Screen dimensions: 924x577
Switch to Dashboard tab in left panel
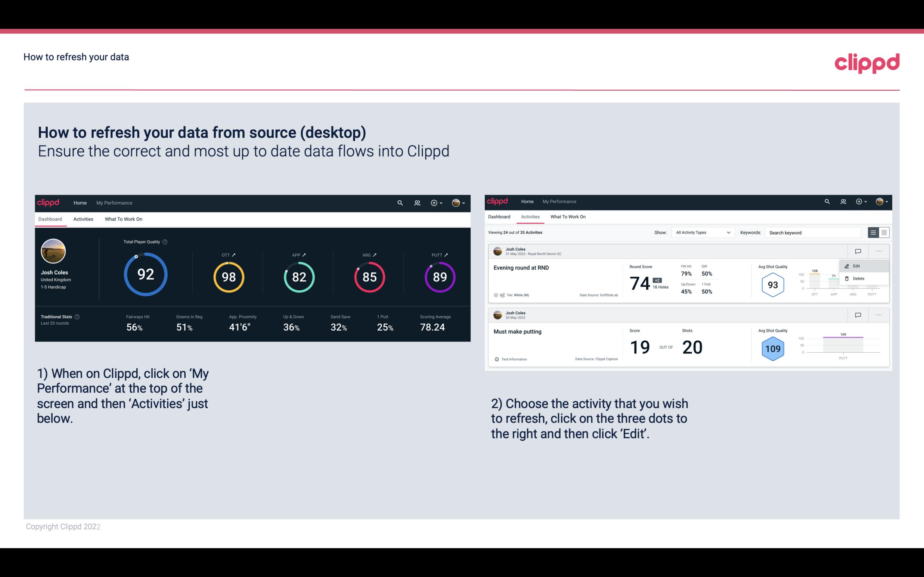(50, 218)
